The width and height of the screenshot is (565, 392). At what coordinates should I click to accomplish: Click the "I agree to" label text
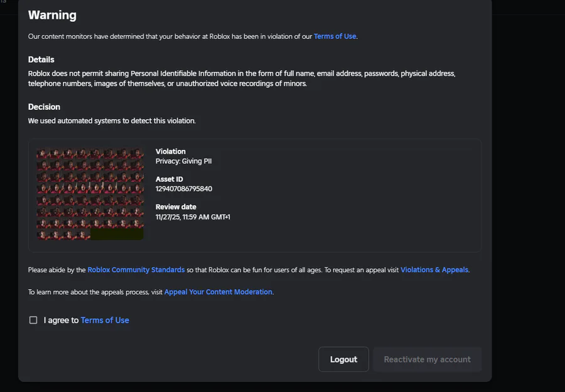pyautogui.click(x=61, y=320)
